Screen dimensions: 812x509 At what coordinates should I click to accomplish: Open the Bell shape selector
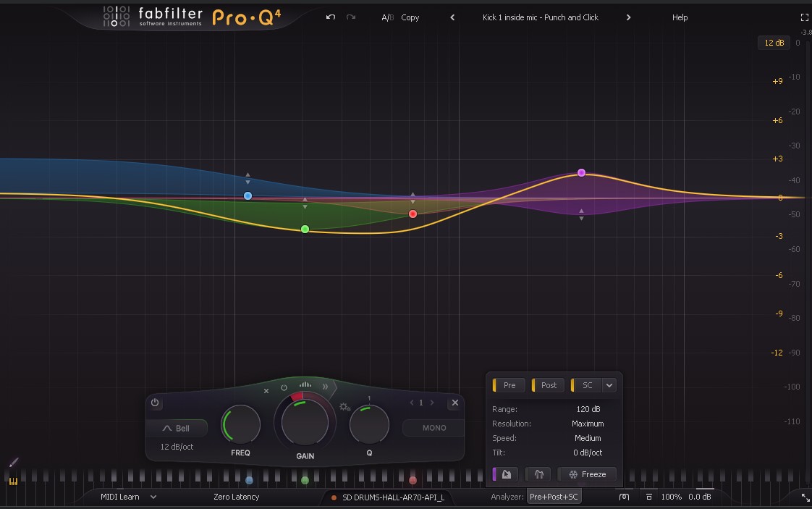177,428
